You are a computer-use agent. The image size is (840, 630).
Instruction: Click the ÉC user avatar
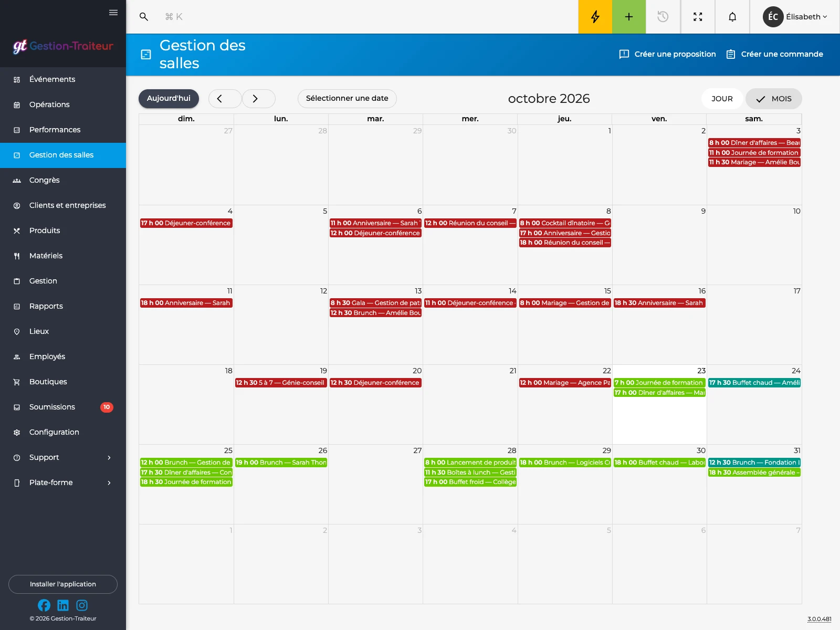[x=773, y=17]
